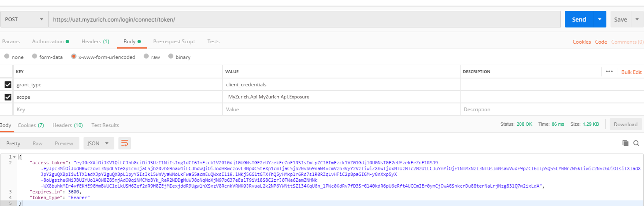Collapse JSON root with line 1 fold arrow

click(x=14, y=157)
